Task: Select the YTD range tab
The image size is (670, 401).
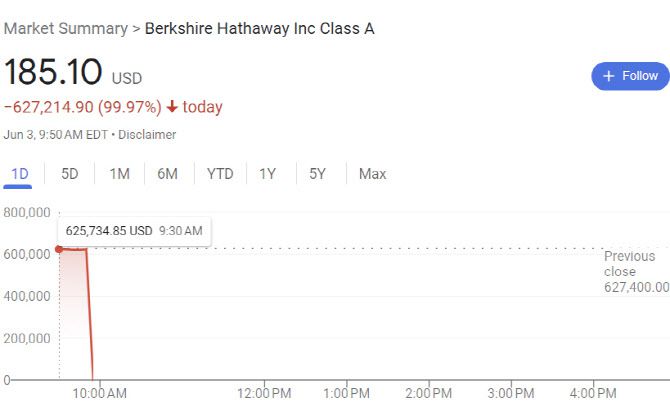Action: [x=220, y=174]
